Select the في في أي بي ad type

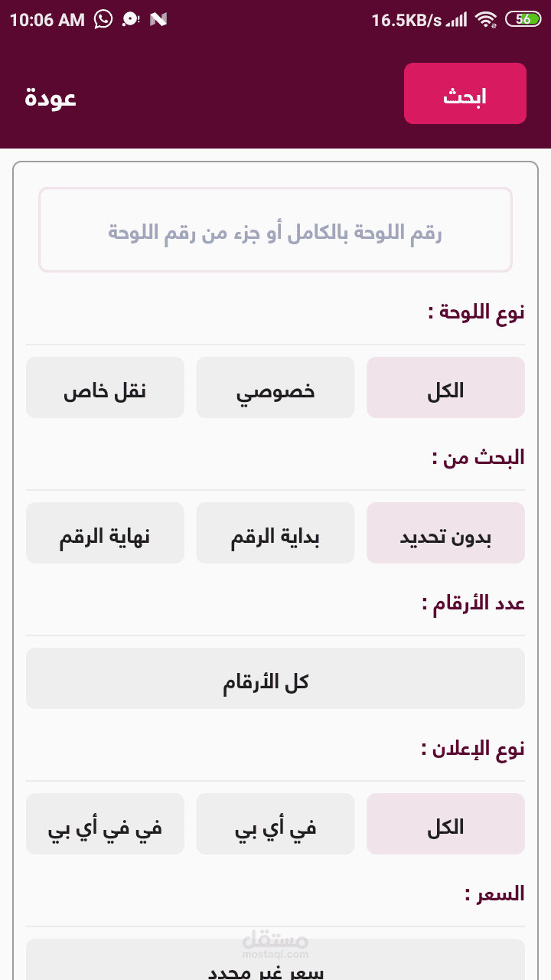click(105, 824)
